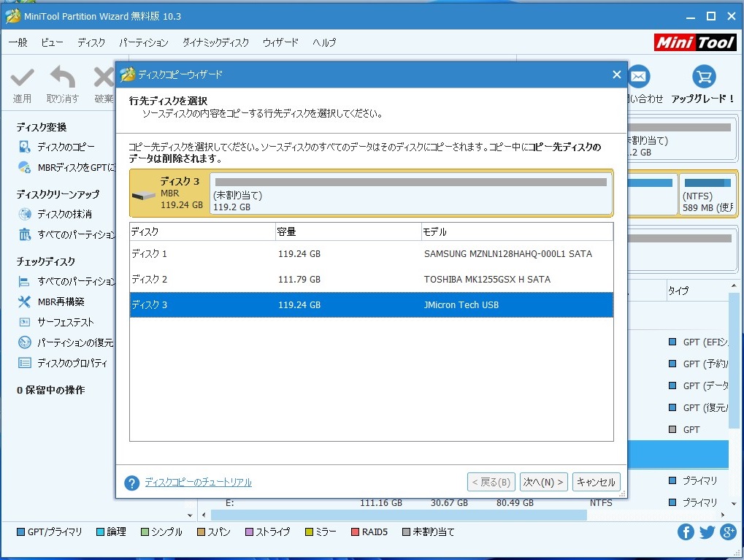Open the Dynamic Disk (ダイナミックディスク) menu

215,42
